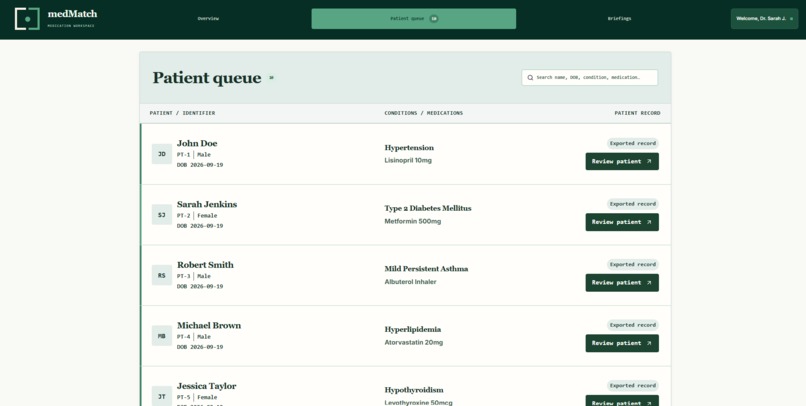806x406 pixels.
Task: Select the name Robert Smith
Action: [x=205, y=265]
